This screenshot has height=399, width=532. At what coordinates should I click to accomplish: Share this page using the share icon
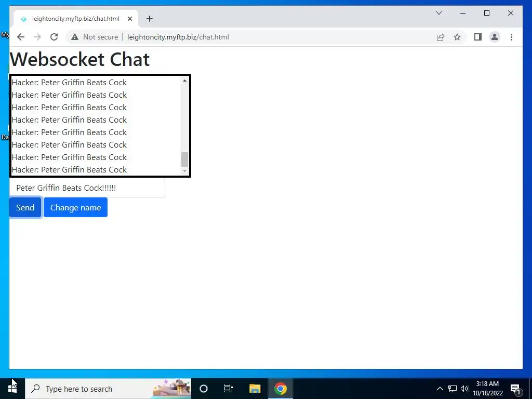(441, 37)
